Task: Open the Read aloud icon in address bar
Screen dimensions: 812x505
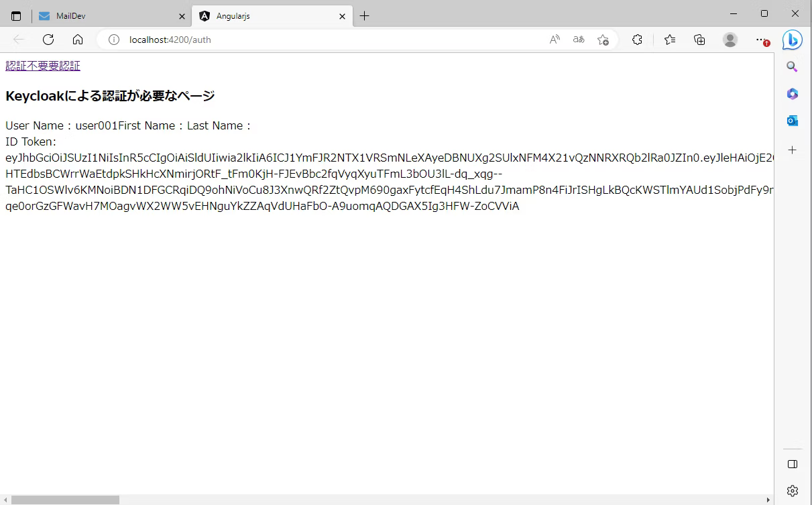Action: point(555,40)
